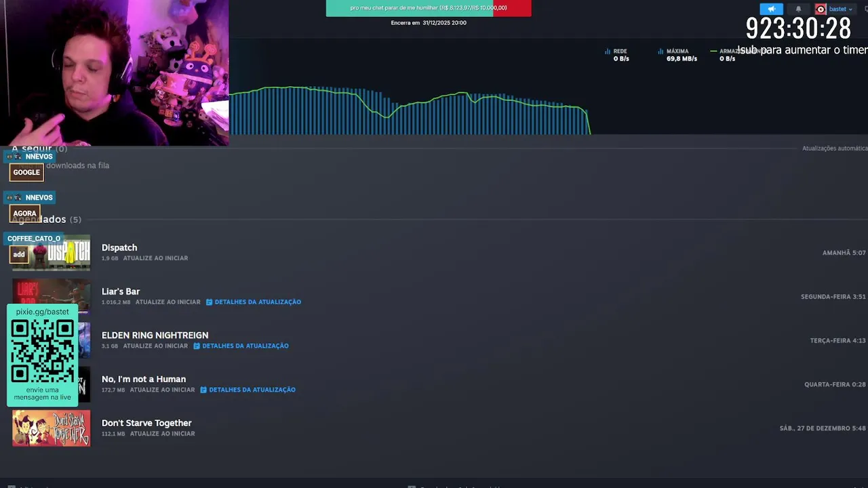Click Dispatch scheduled time 'Amanhã 5:07'
The height and width of the screenshot is (488, 868).
click(x=844, y=253)
